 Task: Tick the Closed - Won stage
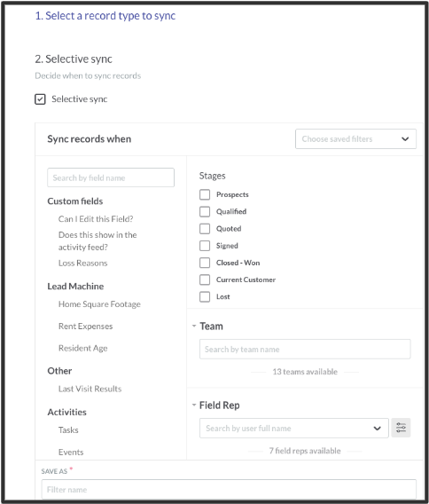[x=205, y=263]
